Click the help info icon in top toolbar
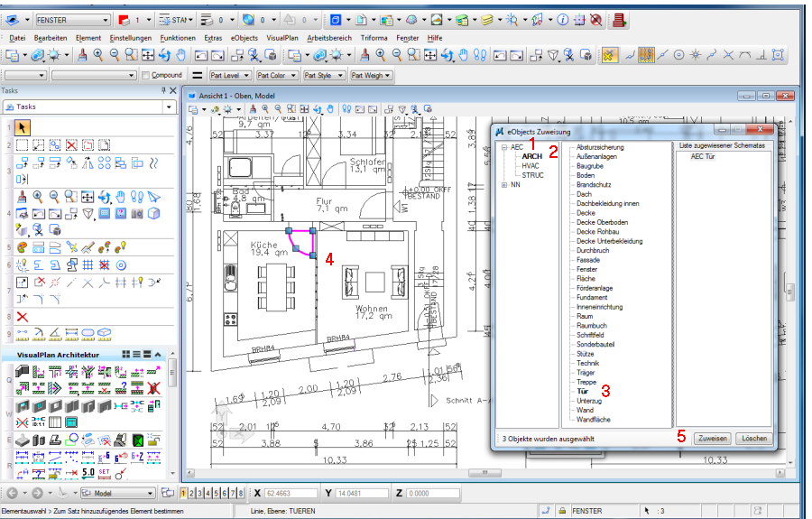The width and height of the screenshot is (812, 519). click(563, 20)
